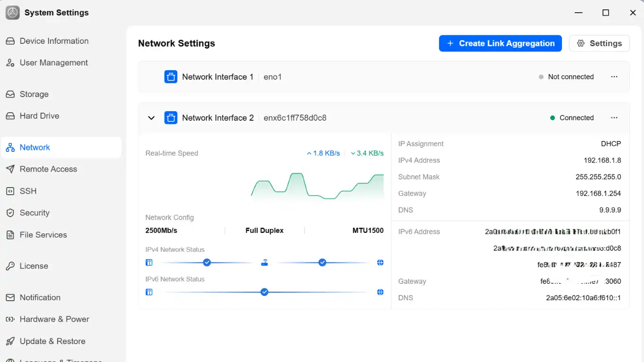
Task: Collapse Network Interface 2 details chevron
Action: point(151,118)
